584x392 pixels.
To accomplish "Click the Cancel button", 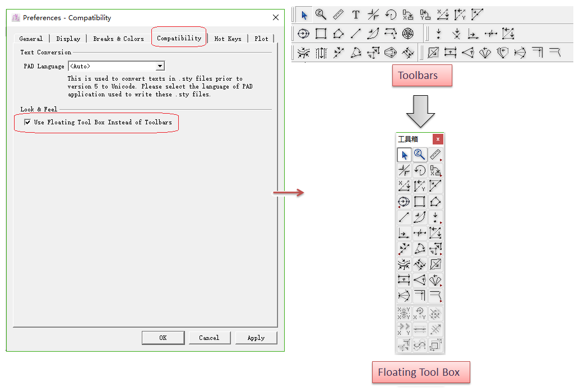I will pyautogui.click(x=210, y=337).
